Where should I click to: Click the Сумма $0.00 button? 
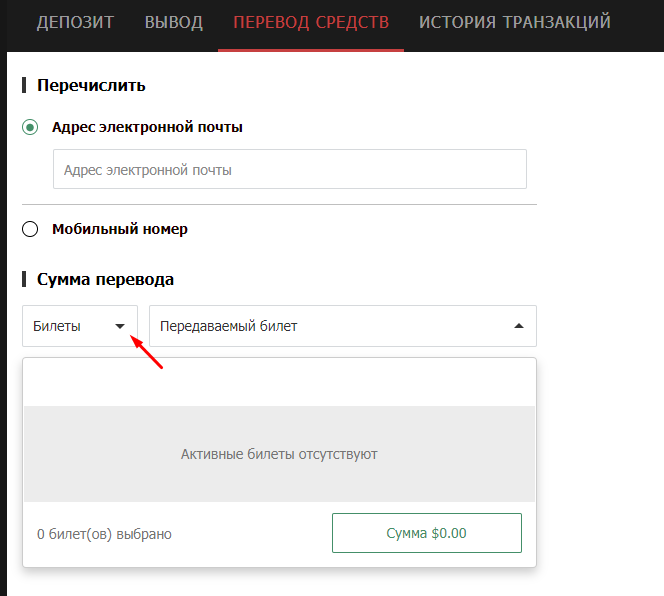click(427, 533)
